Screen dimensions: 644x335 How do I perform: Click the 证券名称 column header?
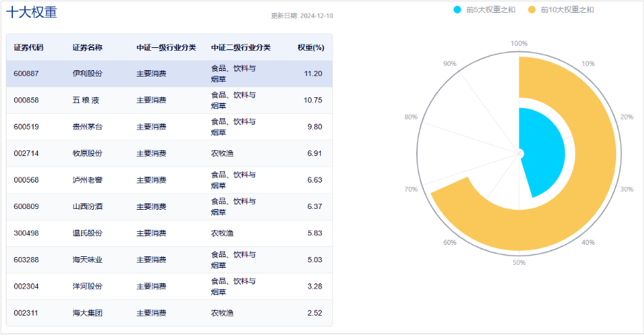[87, 48]
